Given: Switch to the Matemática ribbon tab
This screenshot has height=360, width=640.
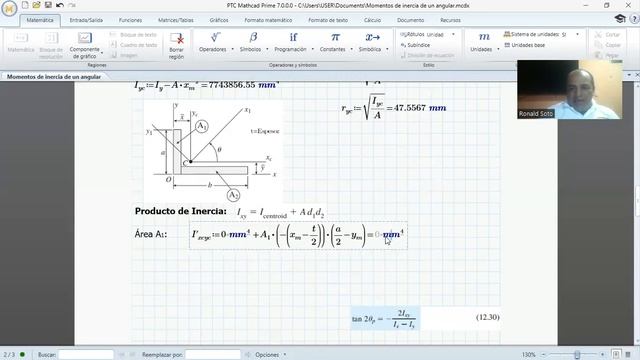Looking at the screenshot, I should 40,20.
